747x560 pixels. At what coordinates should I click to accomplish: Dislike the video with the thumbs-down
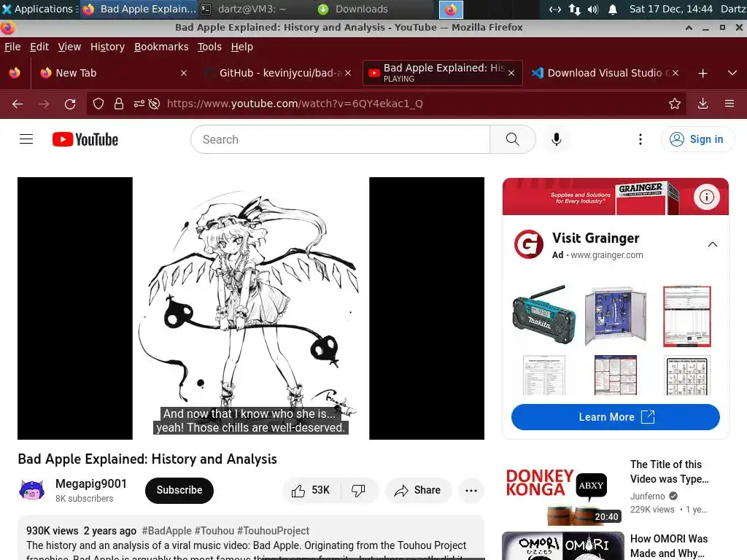[x=358, y=491]
